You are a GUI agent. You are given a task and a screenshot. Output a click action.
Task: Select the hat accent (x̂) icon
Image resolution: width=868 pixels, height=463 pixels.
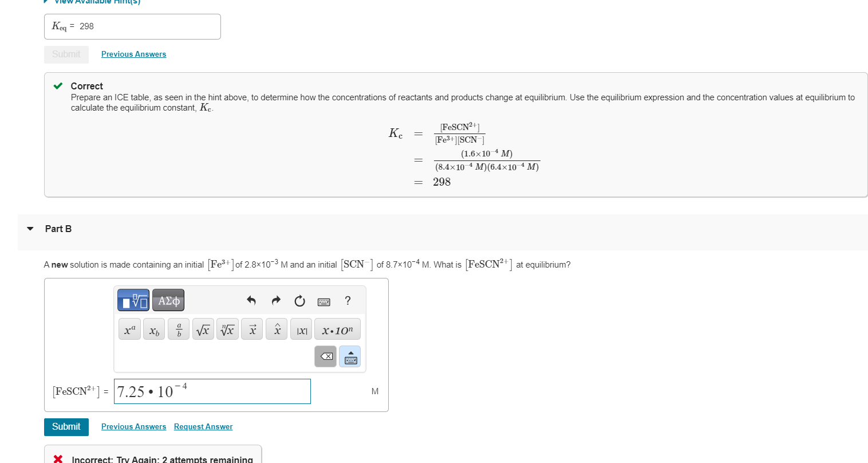[277, 329]
